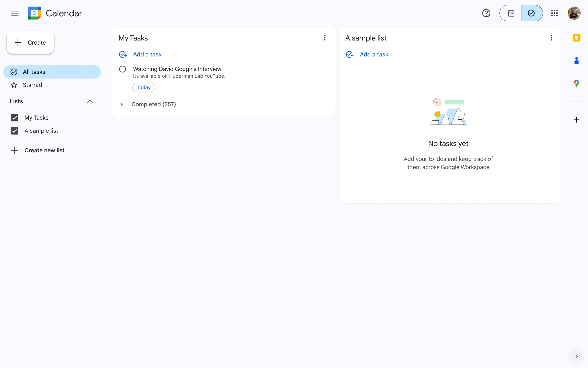Click the checkmark icon beside All tasks
The height and width of the screenshot is (368, 588).
[14, 72]
